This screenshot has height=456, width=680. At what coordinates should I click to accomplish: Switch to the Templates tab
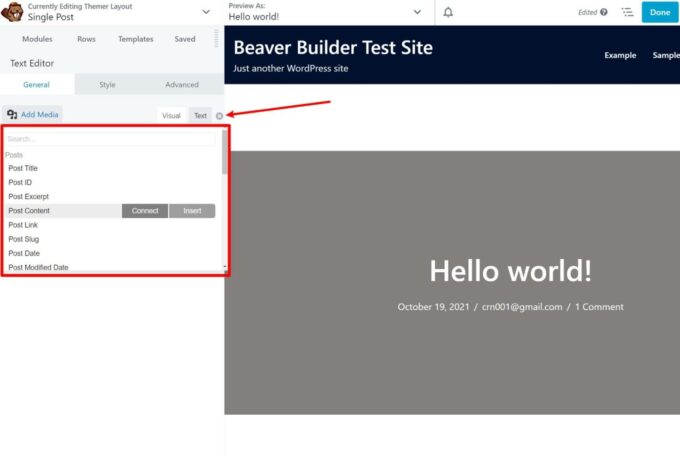coord(136,39)
